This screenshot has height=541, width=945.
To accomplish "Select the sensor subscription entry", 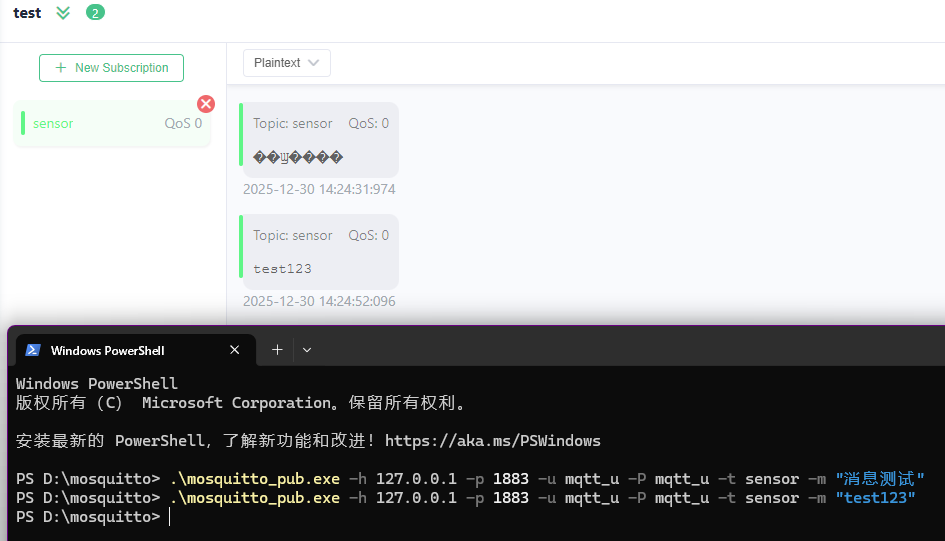I will click(112, 124).
